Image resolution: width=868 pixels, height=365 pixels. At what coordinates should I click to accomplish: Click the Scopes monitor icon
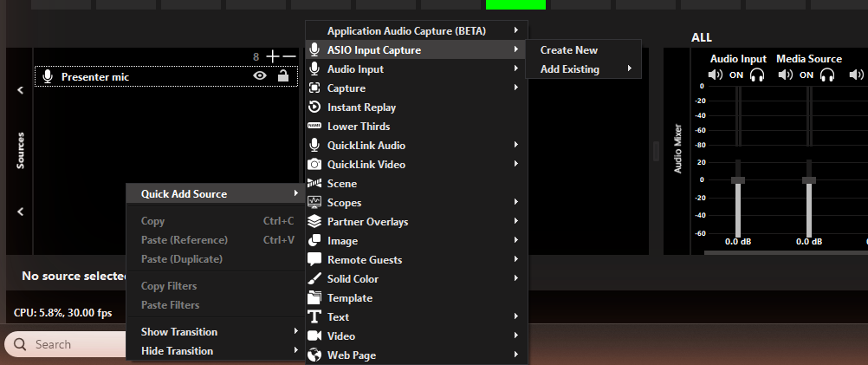pos(314,202)
